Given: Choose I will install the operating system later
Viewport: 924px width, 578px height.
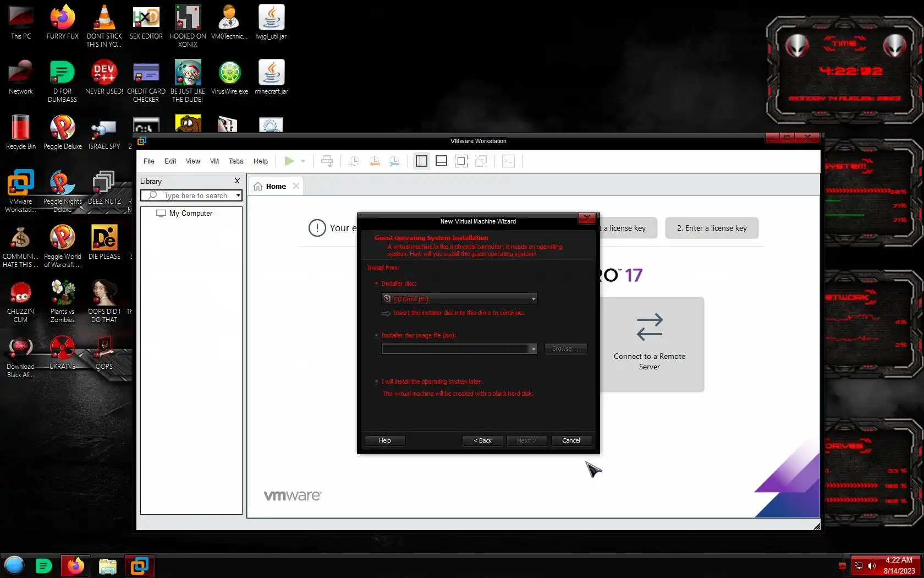Looking at the screenshot, I should coord(377,381).
